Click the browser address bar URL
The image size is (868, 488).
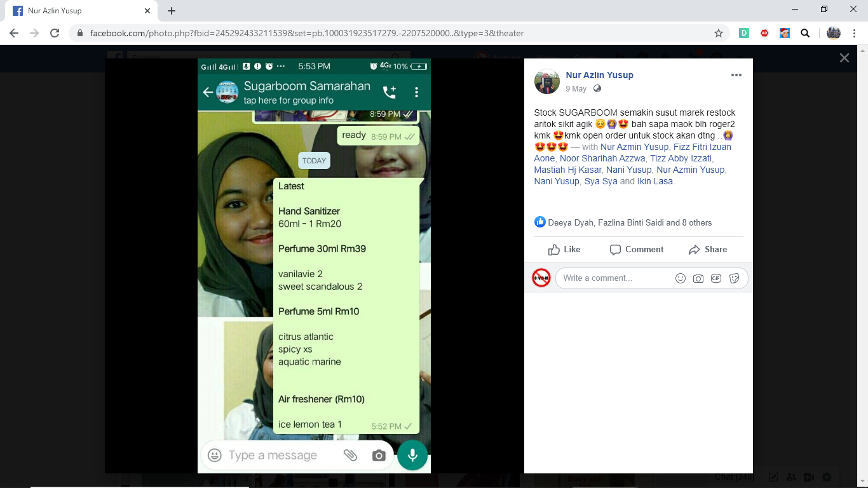point(305,33)
